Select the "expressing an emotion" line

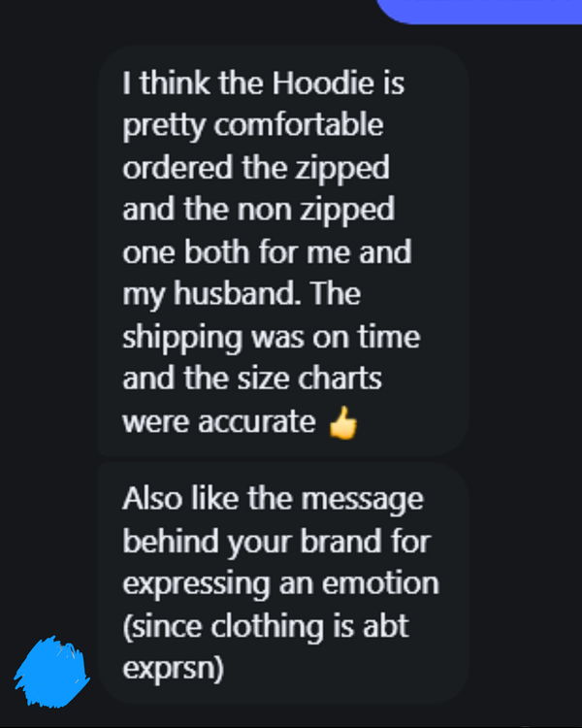(x=280, y=584)
